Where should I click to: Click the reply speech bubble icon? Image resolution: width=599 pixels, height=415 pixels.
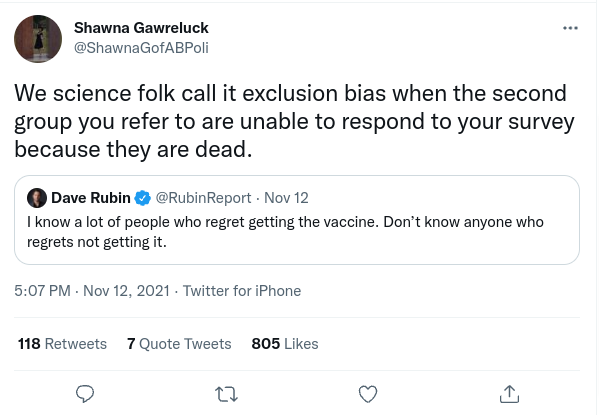coord(85,394)
